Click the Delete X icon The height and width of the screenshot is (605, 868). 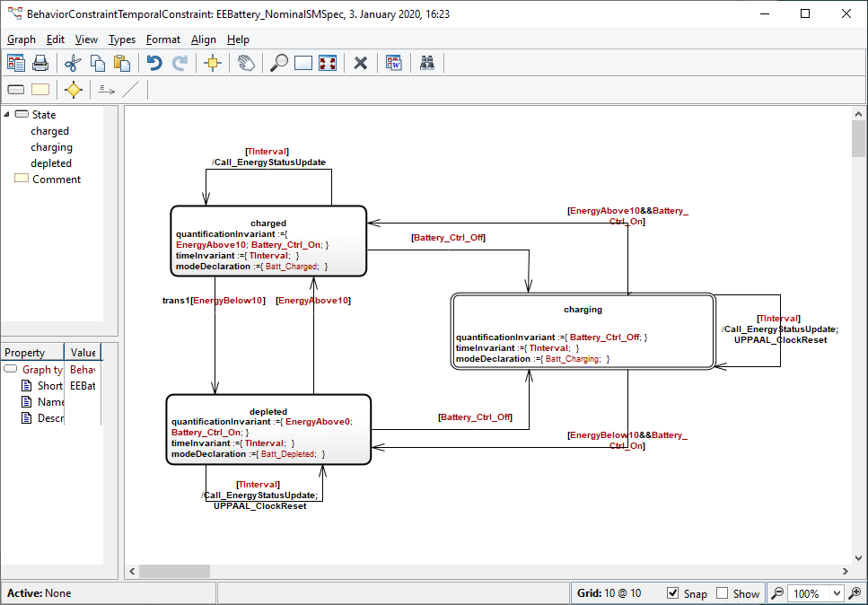coord(361,63)
